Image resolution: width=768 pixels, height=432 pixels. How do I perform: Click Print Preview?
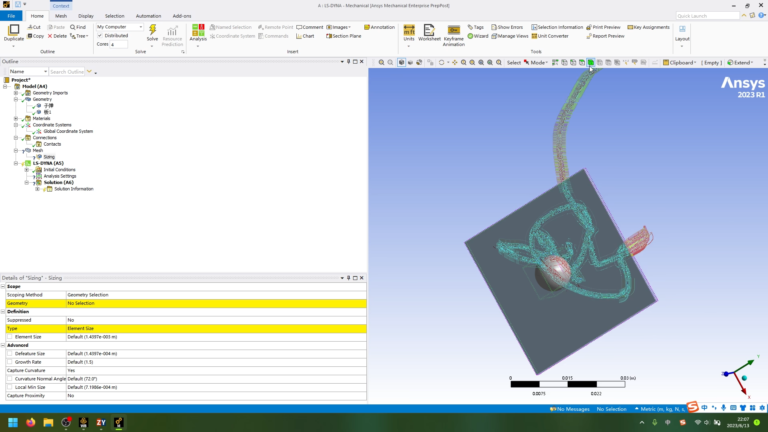[603, 27]
